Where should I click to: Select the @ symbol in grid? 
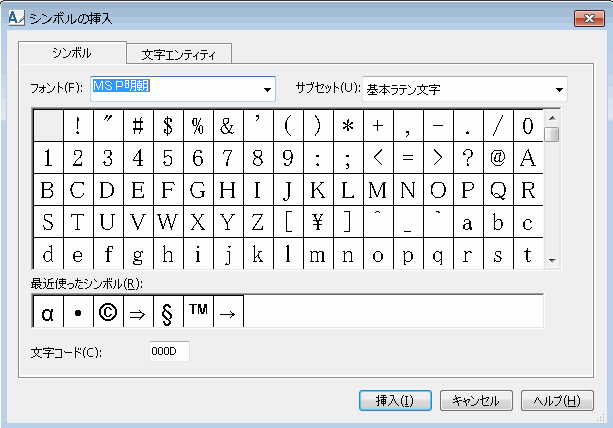tap(498, 158)
